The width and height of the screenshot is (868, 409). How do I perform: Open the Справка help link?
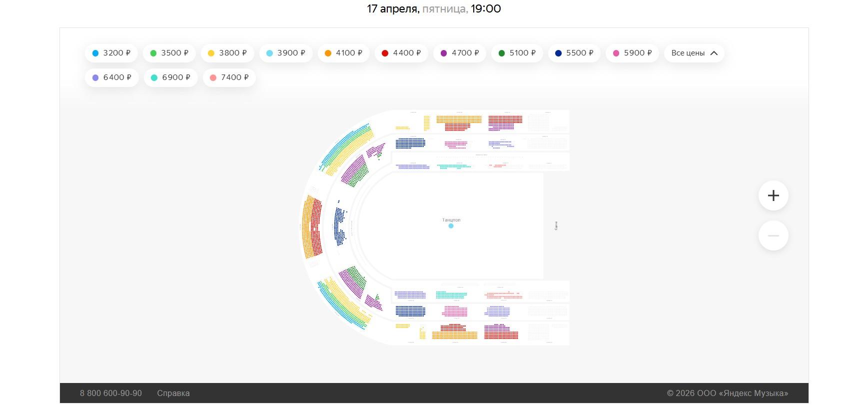173,393
